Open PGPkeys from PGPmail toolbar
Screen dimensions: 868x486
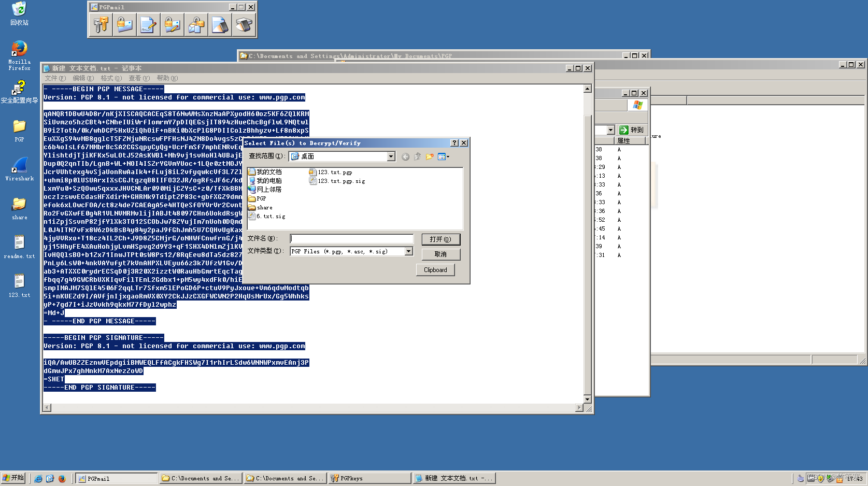(x=101, y=24)
